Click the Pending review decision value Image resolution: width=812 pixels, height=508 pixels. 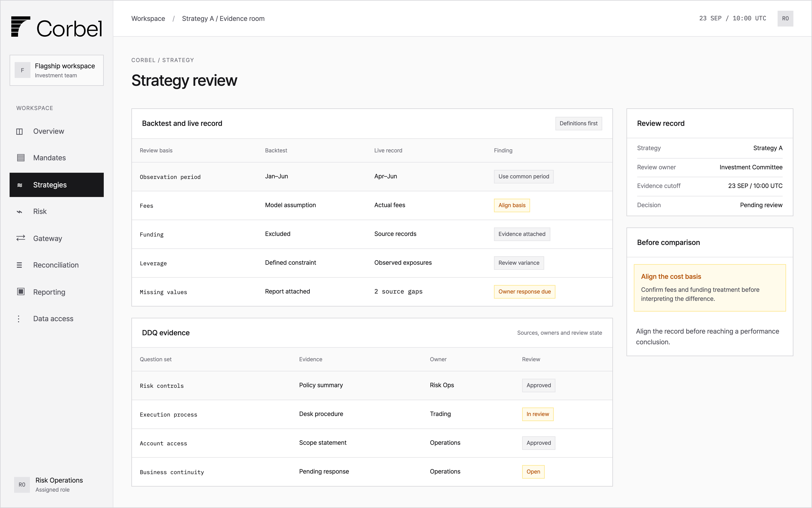click(761, 205)
